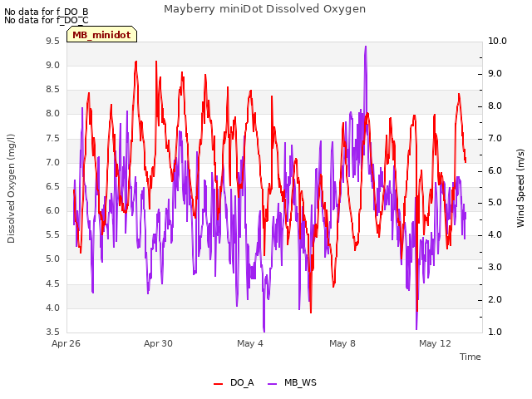Click the 10.0 wind speed axis value
The height and width of the screenshot is (399, 532).
click(x=497, y=42)
